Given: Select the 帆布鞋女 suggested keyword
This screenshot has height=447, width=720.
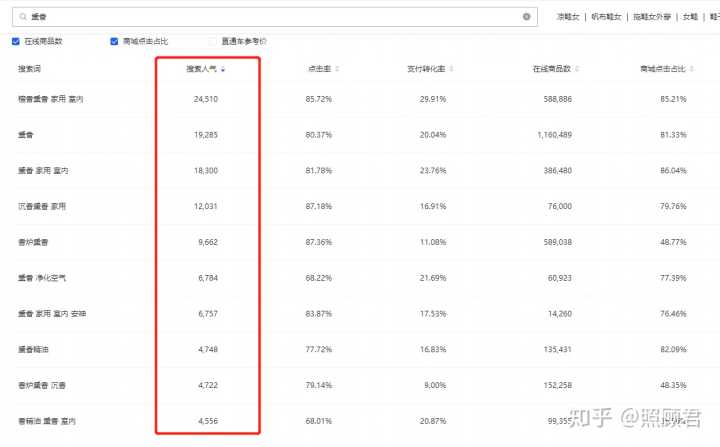Looking at the screenshot, I should 605,17.
